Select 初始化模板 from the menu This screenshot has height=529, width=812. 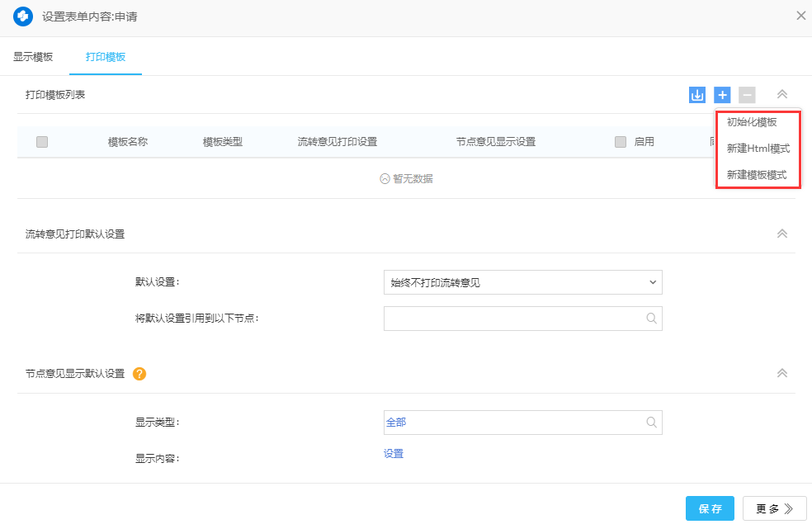pos(752,122)
